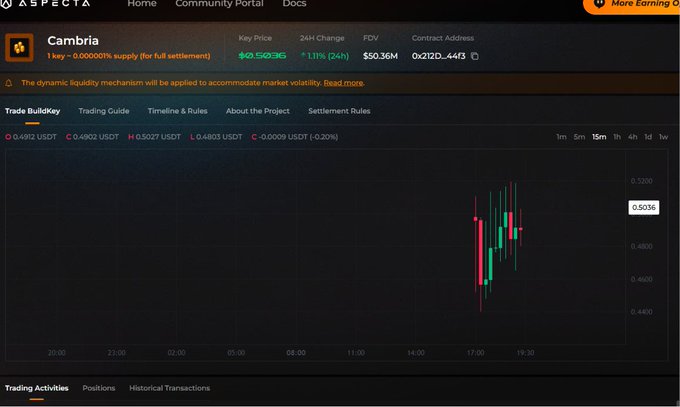This screenshot has width=680, height=407.
Task: Open the Community Portal
Action: point(219,3)
